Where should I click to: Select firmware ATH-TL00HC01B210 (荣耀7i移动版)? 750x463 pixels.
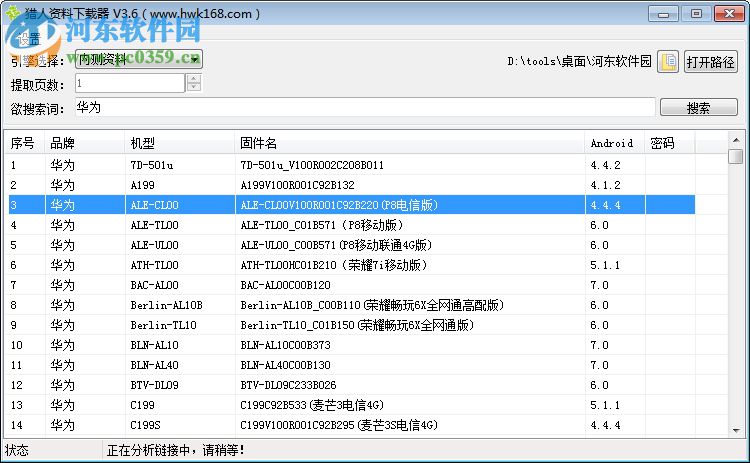352,265
